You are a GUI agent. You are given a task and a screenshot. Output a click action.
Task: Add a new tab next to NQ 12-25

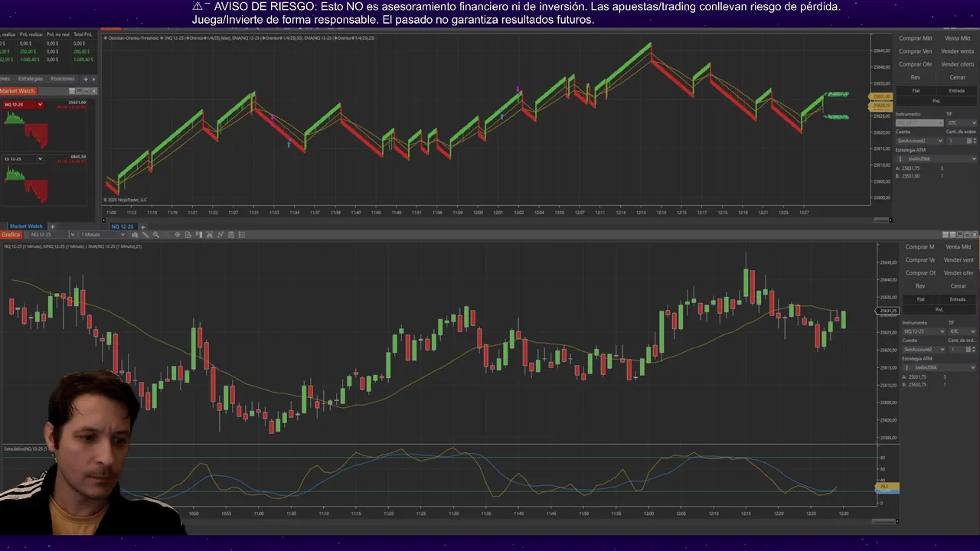[142, 227]
